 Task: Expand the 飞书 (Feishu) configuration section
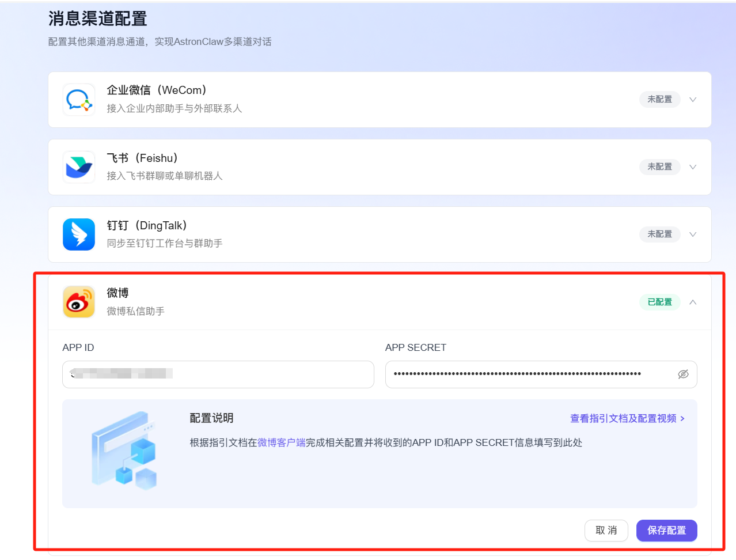pyautogui.click(x=692, y=167)
